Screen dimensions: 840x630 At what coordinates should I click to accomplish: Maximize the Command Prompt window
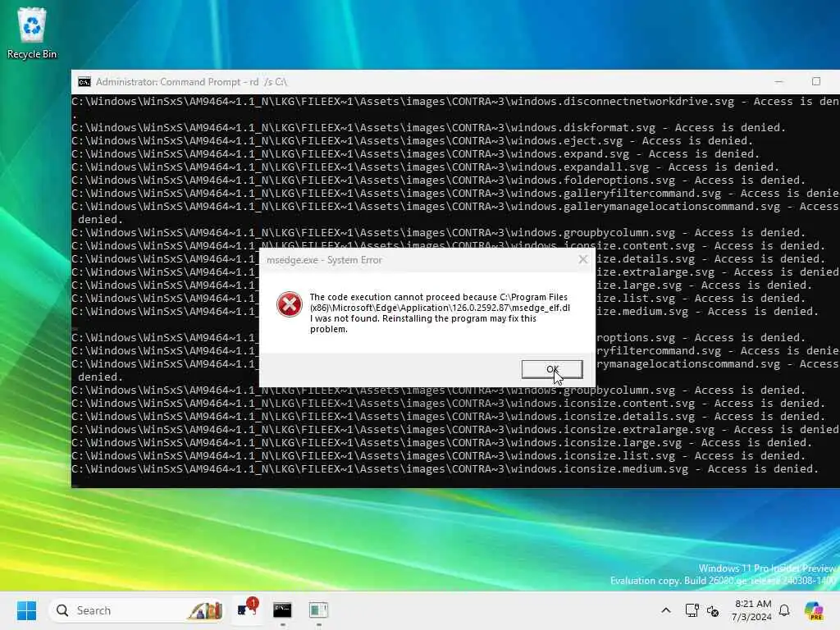coord(816,81)
